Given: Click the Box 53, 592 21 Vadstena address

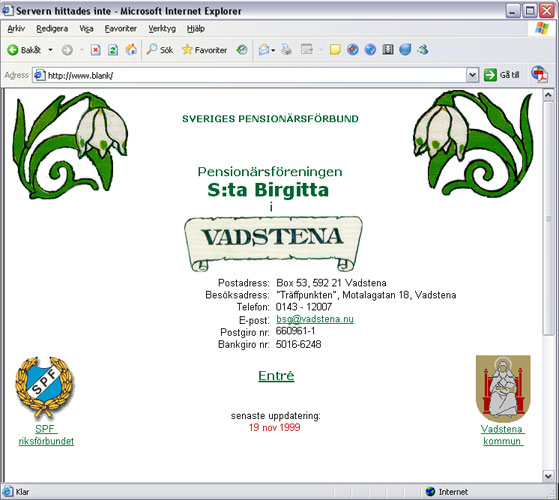Looking at the screenshot, I should point(331,283).
